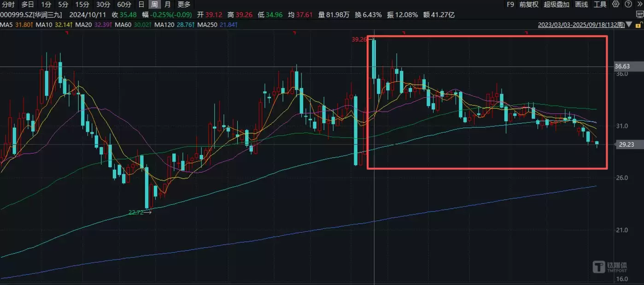Click the low price 34.96 value

pos(275,15)
